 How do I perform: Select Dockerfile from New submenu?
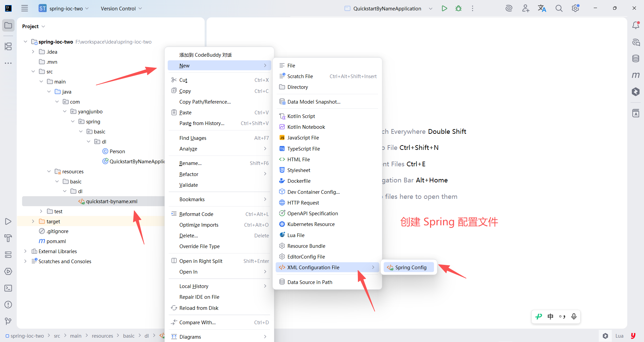pyautogui.click(x=327, y=181)
